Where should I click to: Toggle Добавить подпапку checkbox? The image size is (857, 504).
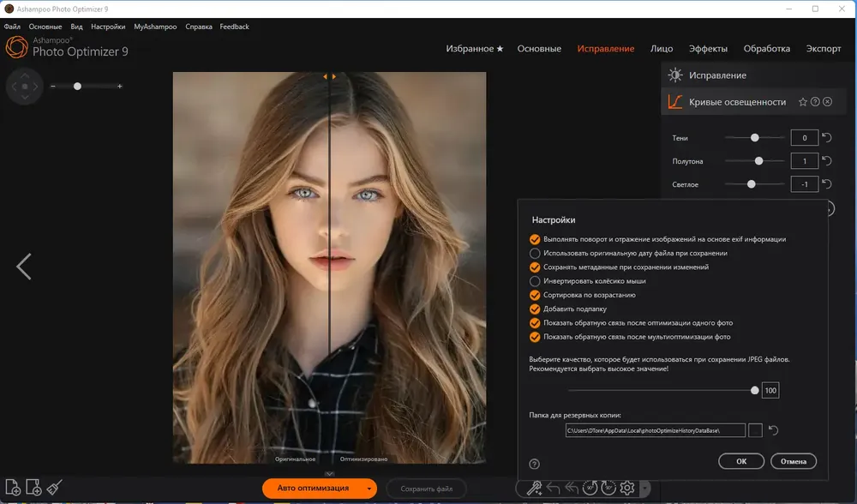coord(535,309)
